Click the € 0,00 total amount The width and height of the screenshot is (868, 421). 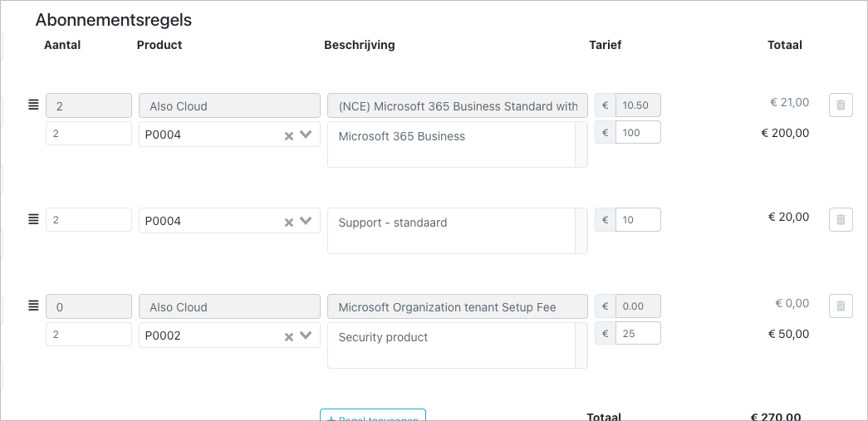792,303
